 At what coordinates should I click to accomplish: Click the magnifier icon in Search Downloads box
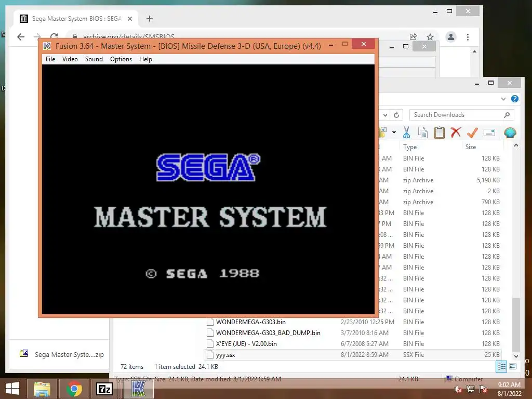click(507, 115)
